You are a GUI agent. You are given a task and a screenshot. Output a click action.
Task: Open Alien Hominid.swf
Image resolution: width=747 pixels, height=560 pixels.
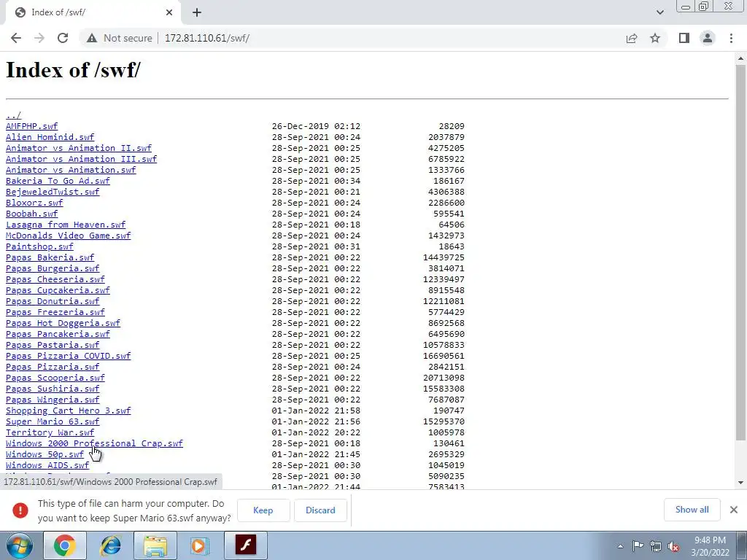pyautogui.click(x=50, y=137)
